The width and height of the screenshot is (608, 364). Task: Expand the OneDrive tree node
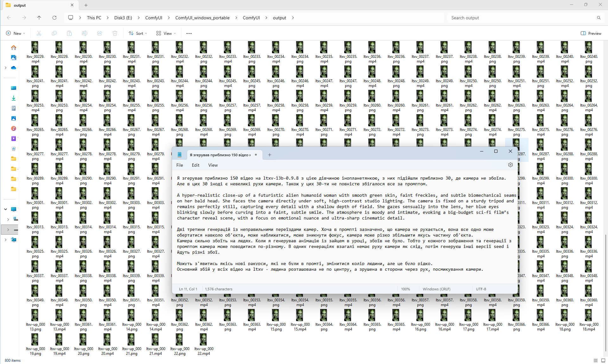pos(5,68)
